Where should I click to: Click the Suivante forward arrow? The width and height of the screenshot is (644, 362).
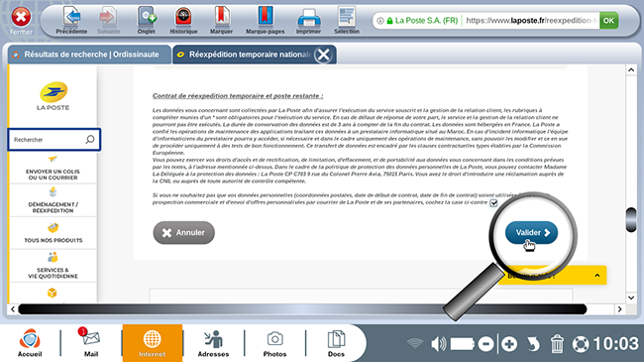click(x=108, y=21)
